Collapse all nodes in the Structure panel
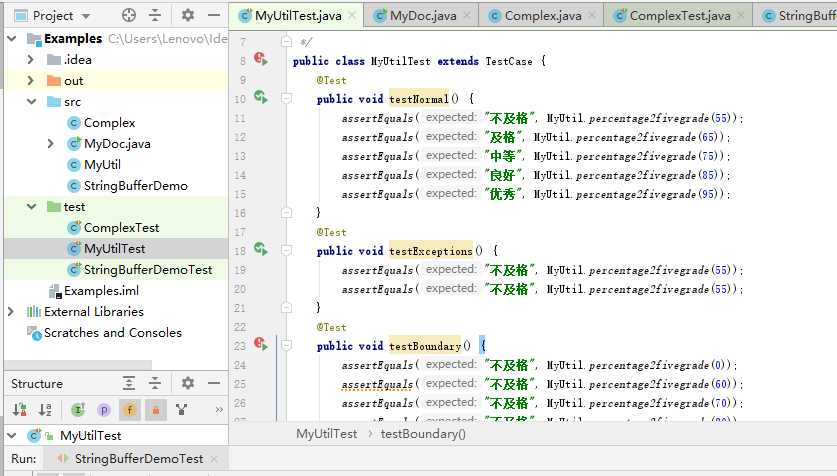The width and height of the screenshot is (837, 476). pos(155,383)
